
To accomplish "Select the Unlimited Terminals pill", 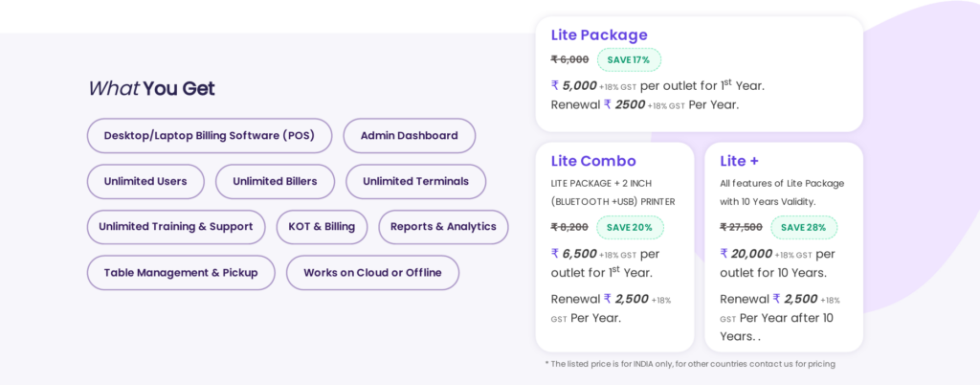I will (x=415, y=181).
